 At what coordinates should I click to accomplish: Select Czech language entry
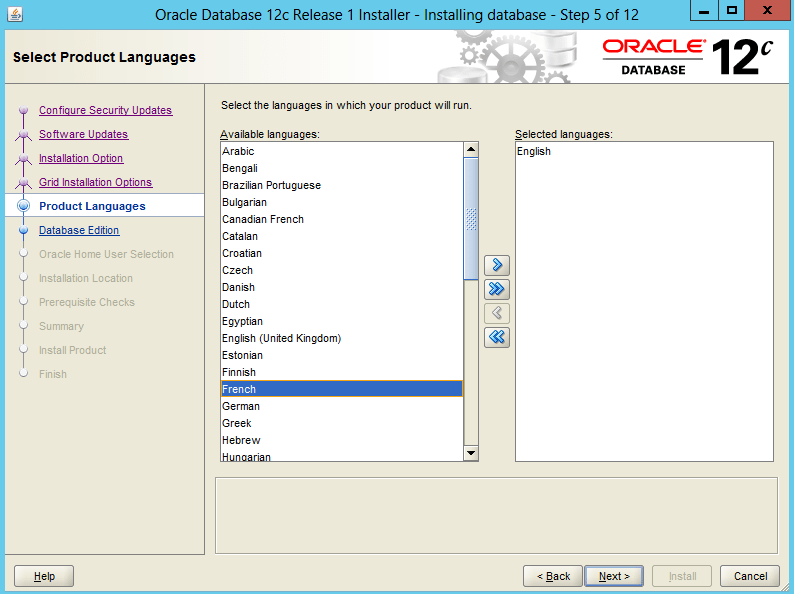(x=342, y=270)
